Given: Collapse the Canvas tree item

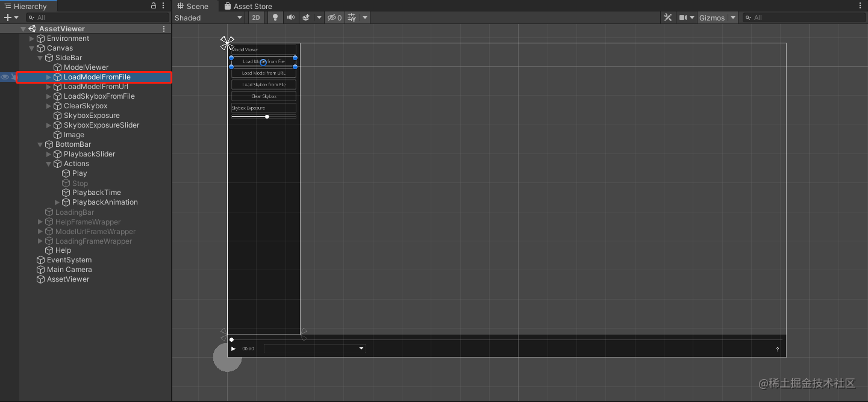Looking at the screenshot, I should point(31,48).
